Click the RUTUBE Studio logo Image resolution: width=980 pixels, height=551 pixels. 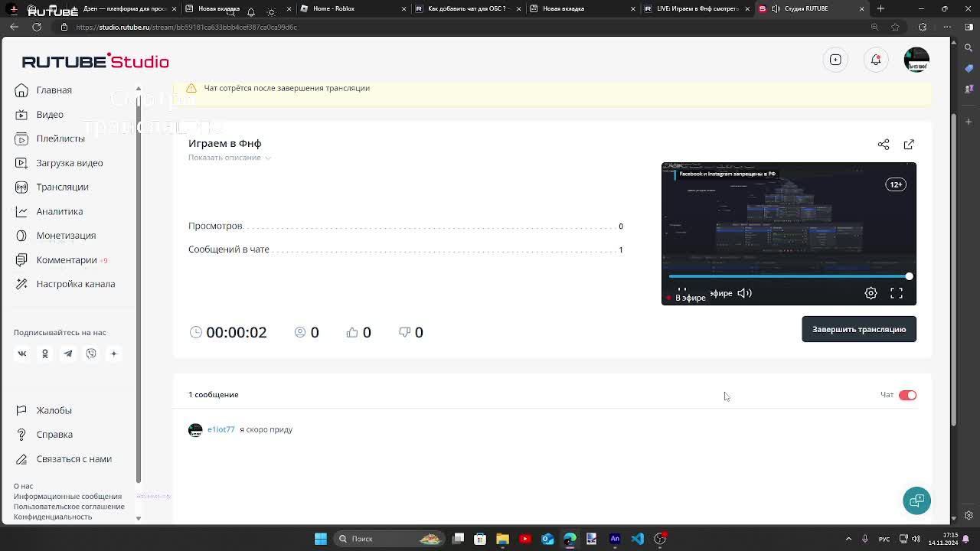pyautogui.click(x=95, y=61)
